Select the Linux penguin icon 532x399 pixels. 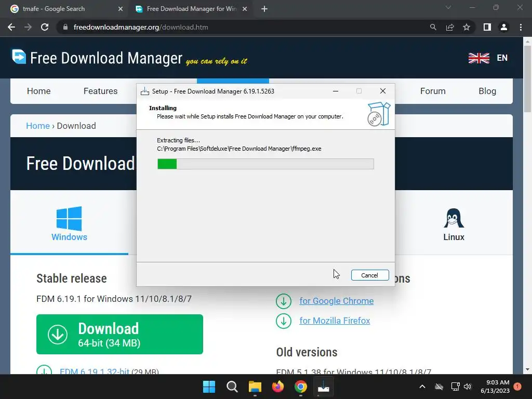[x=454, y=218]
